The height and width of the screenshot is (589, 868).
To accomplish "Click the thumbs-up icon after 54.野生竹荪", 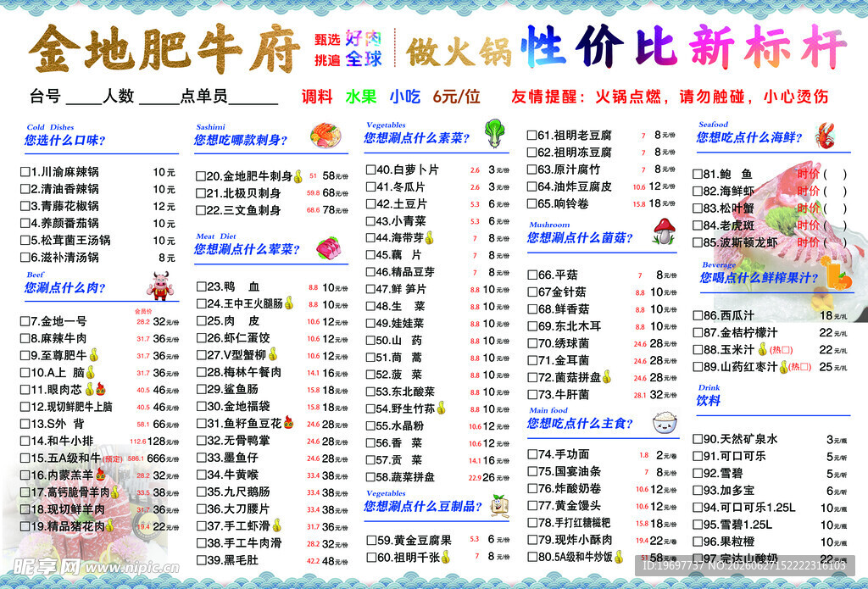I will coord(441,408).
